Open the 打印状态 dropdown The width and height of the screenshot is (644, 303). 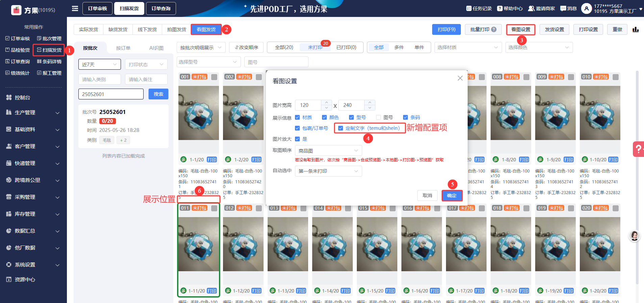click(x=146, y=64)
